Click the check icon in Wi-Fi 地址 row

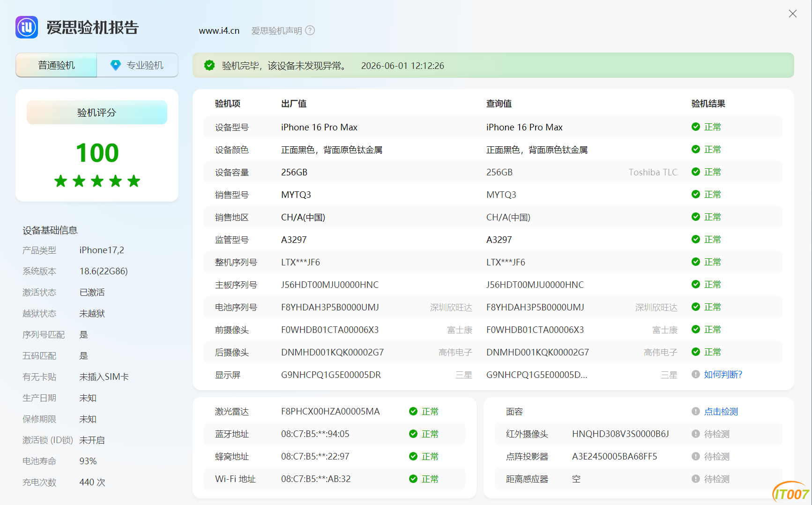coord(413,479)
